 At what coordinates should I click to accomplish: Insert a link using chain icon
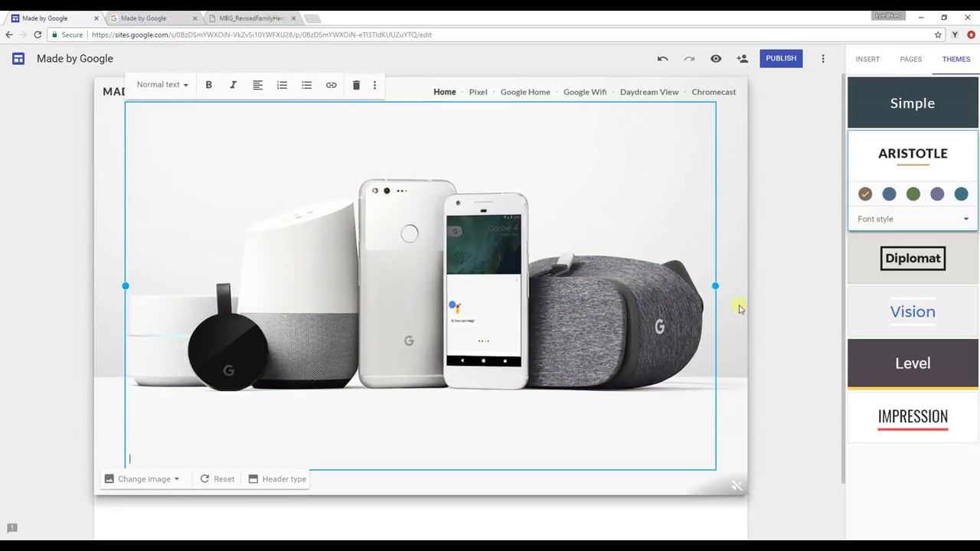(x=331, y=85)
